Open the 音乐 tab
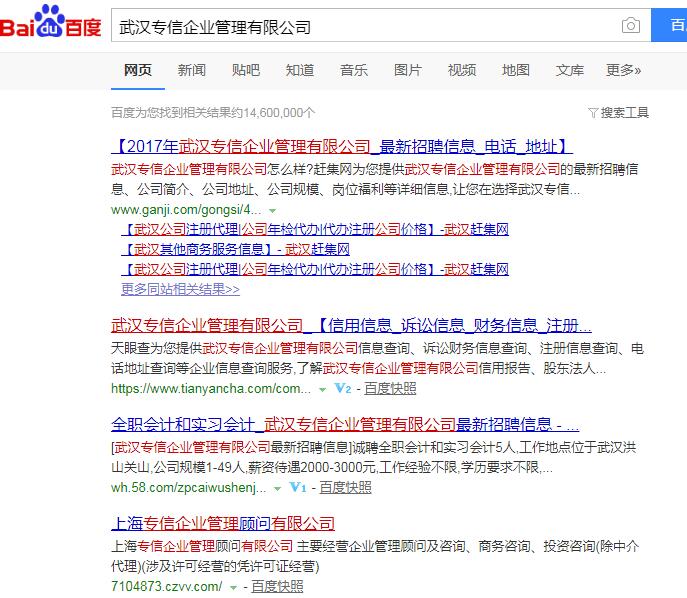The height and width of the screenshot is (598, 687). pos(354,70)
